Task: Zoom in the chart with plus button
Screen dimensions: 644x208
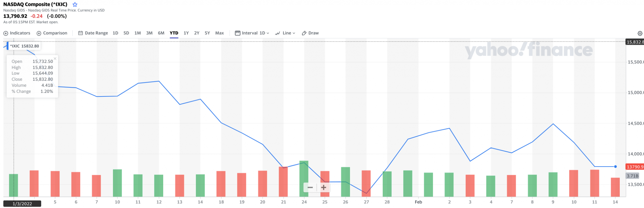Action: click(x=324, y=188)
